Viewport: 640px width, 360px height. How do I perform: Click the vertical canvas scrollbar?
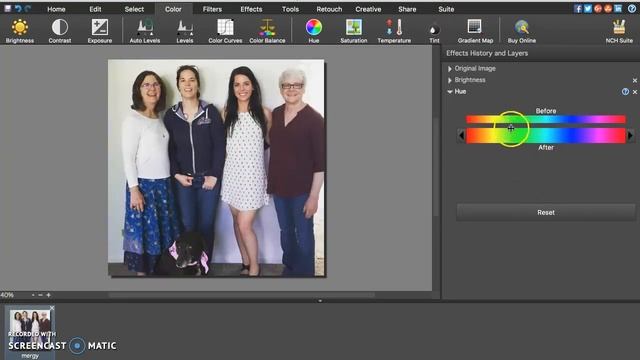click(x=436, y=167)
